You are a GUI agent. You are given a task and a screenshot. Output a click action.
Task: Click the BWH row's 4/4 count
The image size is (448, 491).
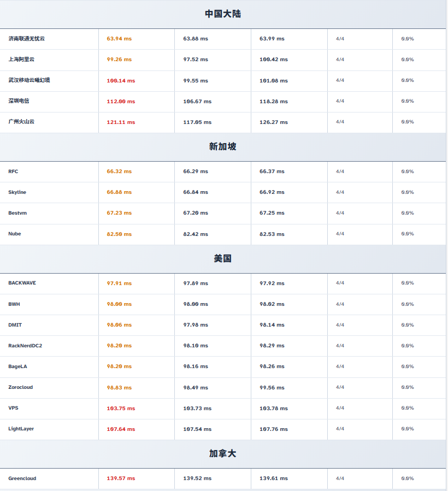click(340, 304)
